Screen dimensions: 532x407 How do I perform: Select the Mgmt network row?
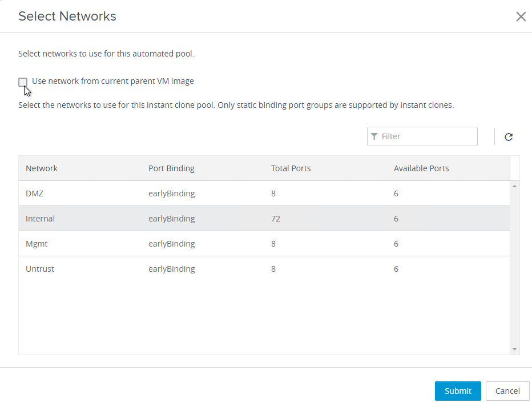[x=264, y=244]
